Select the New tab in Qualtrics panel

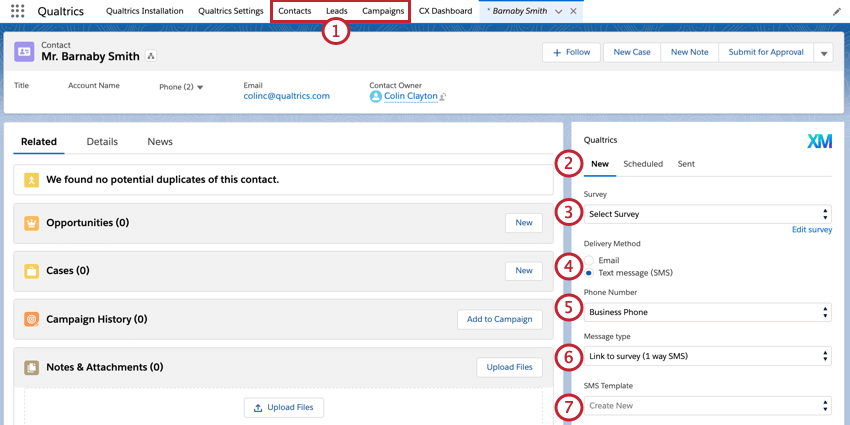pos(600,164)
